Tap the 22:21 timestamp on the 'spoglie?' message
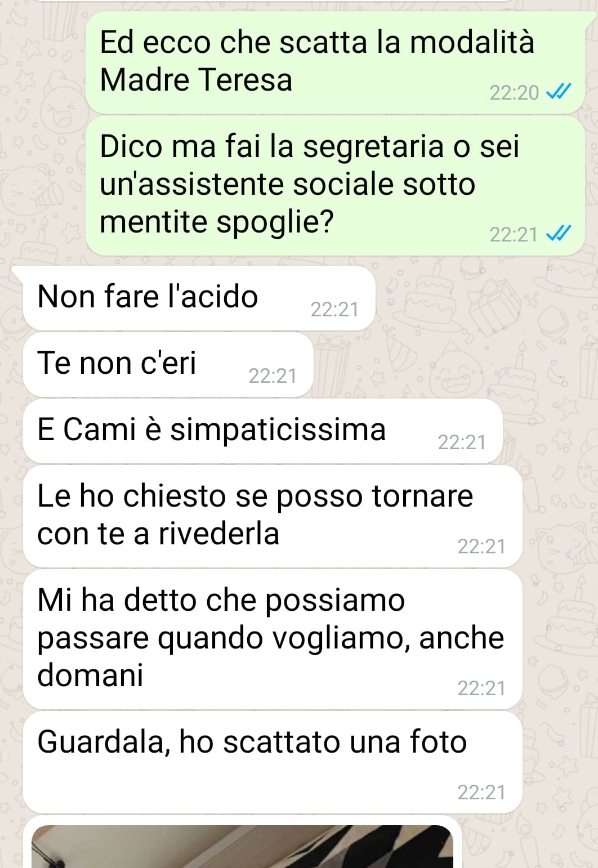 point(514,234)
